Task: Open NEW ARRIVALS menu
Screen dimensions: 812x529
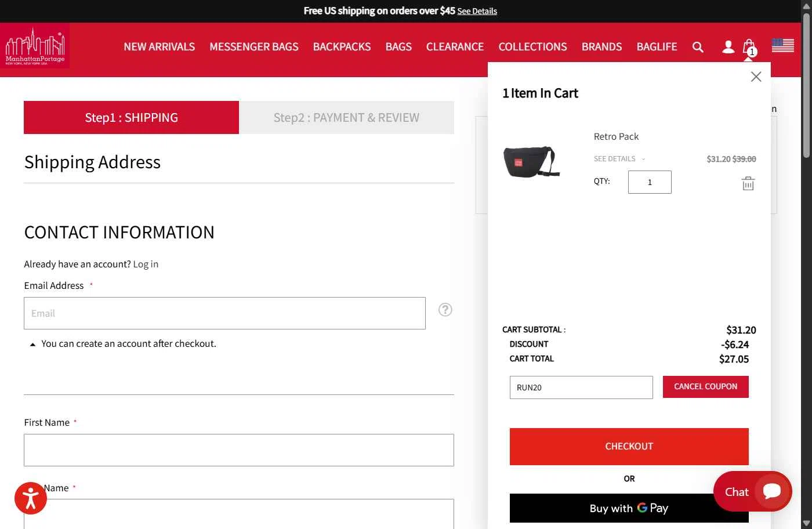Action: [159, 47]
